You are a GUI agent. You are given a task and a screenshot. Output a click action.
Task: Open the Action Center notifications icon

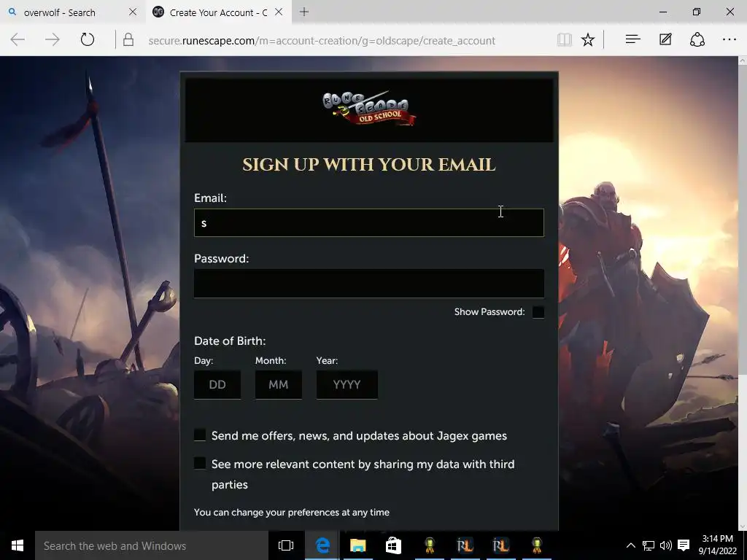[684, 545]
